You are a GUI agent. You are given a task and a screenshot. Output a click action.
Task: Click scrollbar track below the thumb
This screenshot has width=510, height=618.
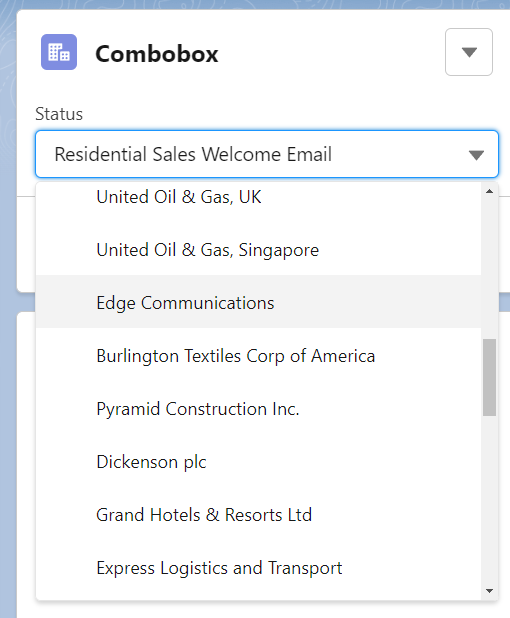point(490,500)
